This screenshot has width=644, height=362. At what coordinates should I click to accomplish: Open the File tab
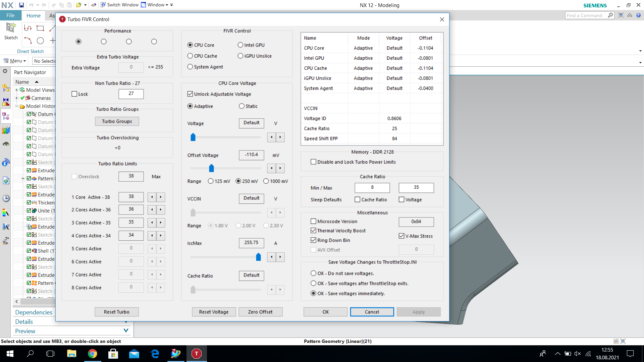click(10, 15)
